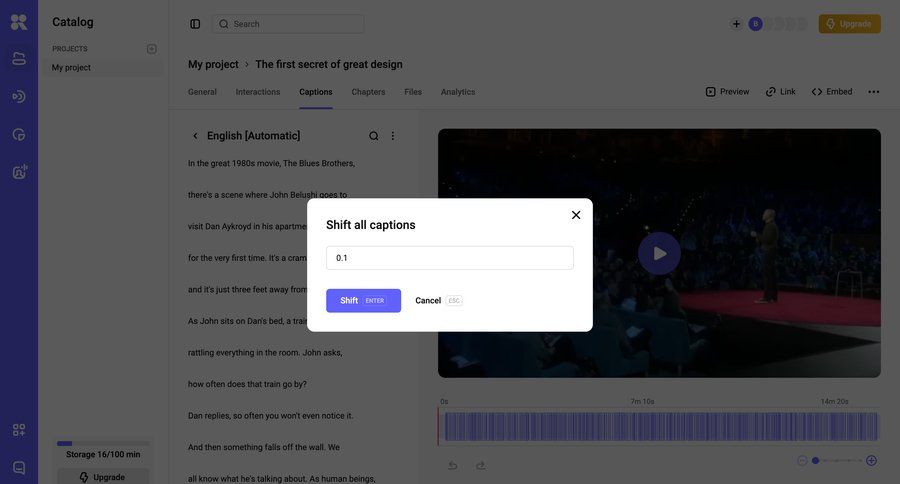Open more options ellipsis next to Embed
The width and height of the screenshot is (900, 484).
coord(873,92)
